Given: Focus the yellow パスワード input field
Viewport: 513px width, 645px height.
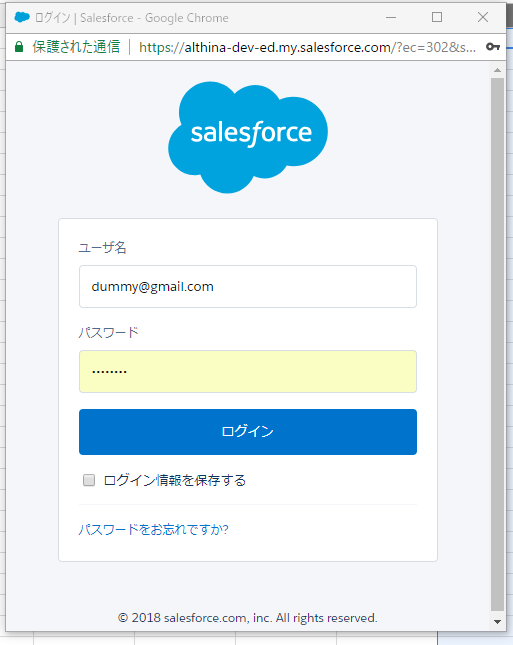Looking at the screenshot, I should [x=248, y=371].
